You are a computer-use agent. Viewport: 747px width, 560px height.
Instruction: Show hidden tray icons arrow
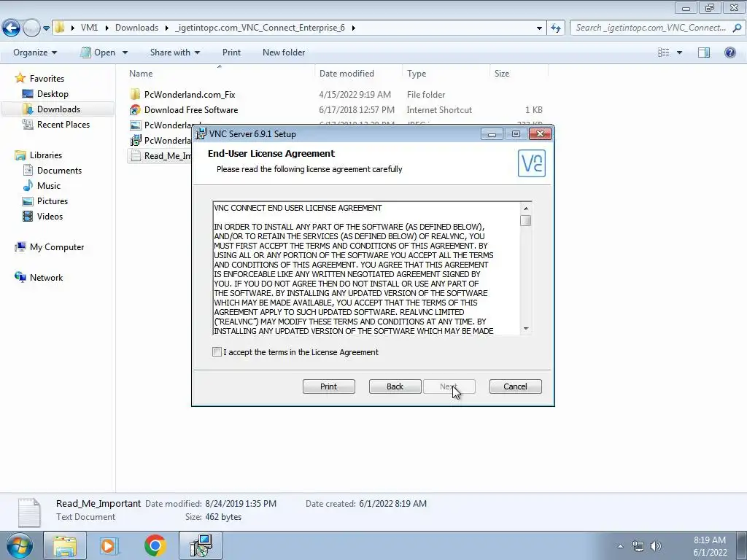click(x=620, y=546)
